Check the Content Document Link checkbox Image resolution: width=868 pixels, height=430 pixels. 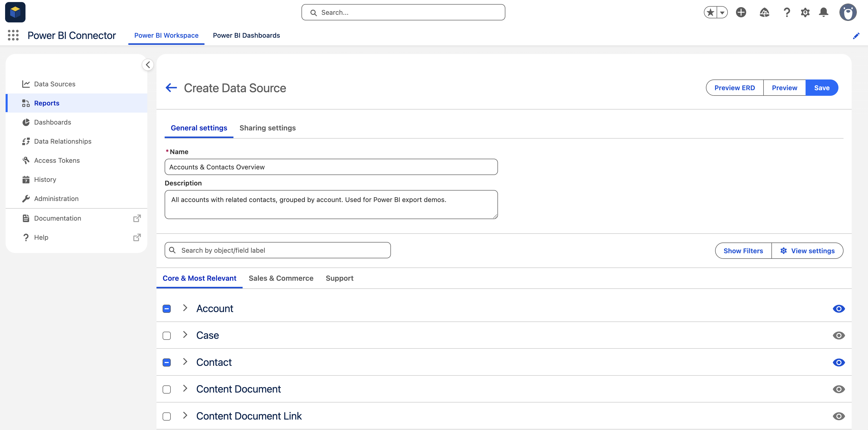(x=167, y=416)
